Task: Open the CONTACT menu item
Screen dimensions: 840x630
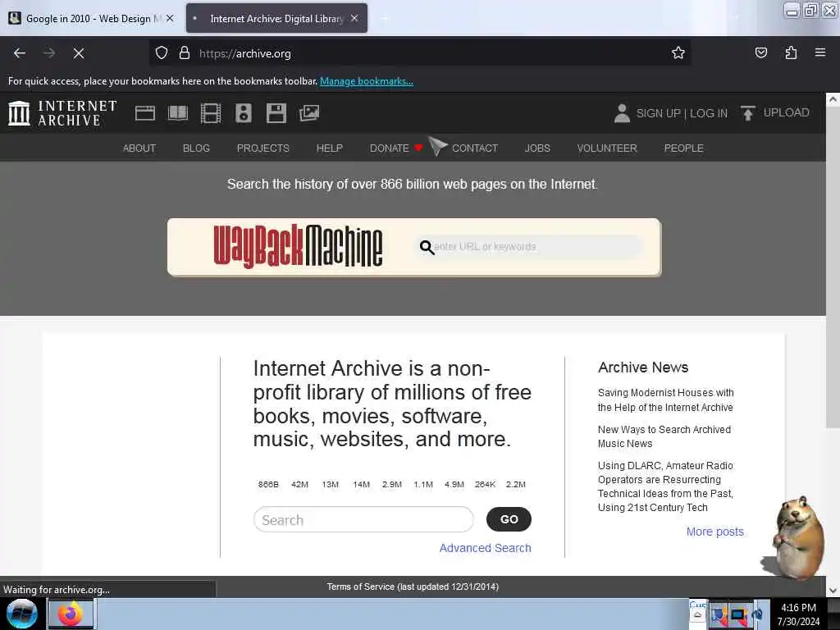Action: [x=475, y=148]
